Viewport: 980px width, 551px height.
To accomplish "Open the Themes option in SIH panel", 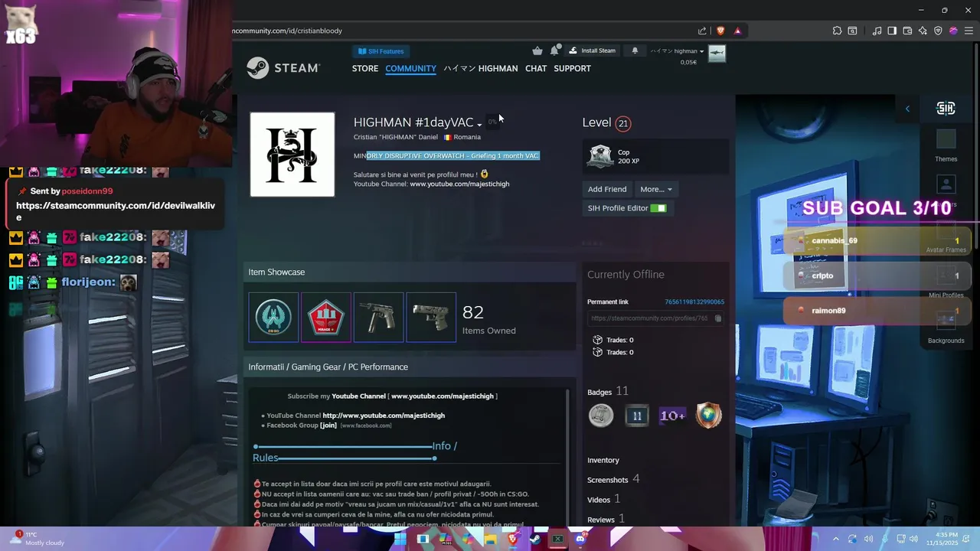I will [946, 146].
